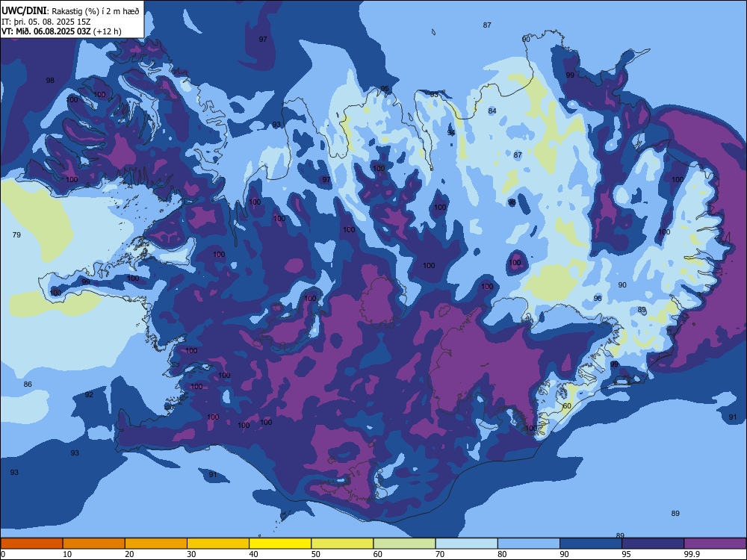
Task: Click the 94 humidity value on map
Action: pos(450,132)
